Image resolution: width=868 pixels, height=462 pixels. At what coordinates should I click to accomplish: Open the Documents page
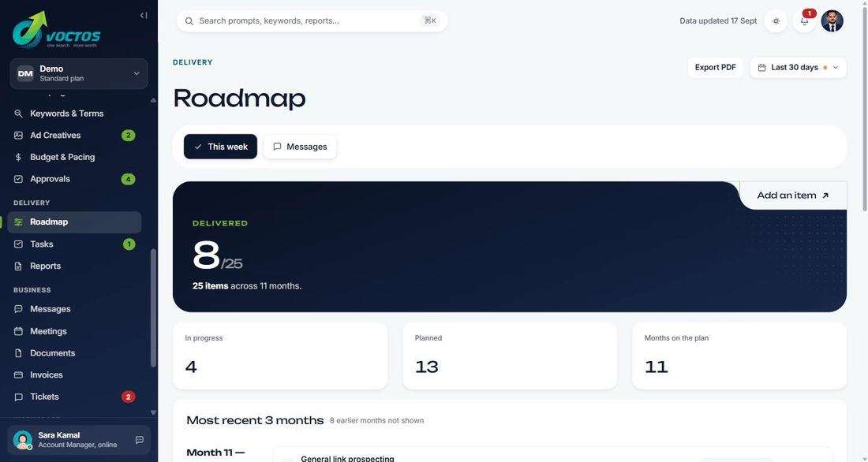53,353
